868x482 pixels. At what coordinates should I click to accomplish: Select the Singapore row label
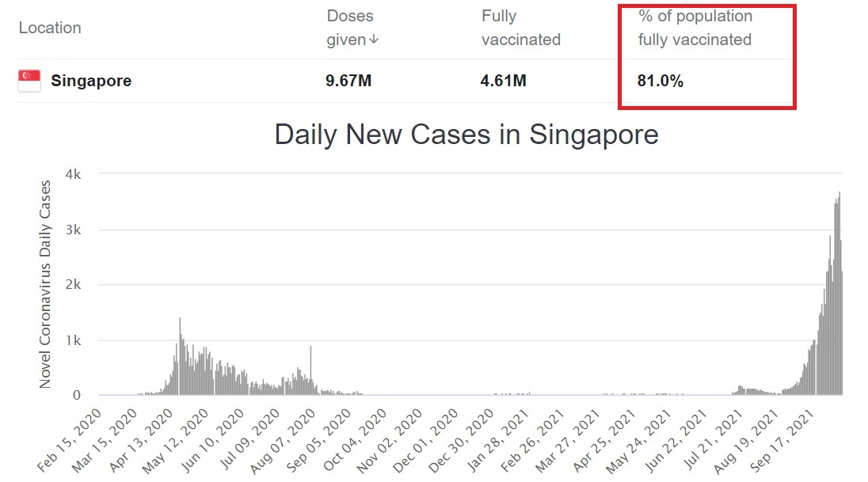click(x=91, y=81)
